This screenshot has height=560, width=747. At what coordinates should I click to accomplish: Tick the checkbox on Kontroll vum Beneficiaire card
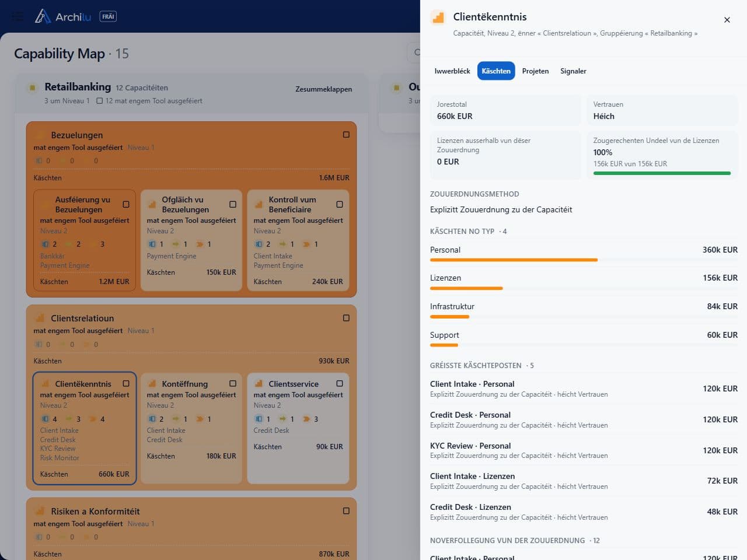[x=340, y=204]
